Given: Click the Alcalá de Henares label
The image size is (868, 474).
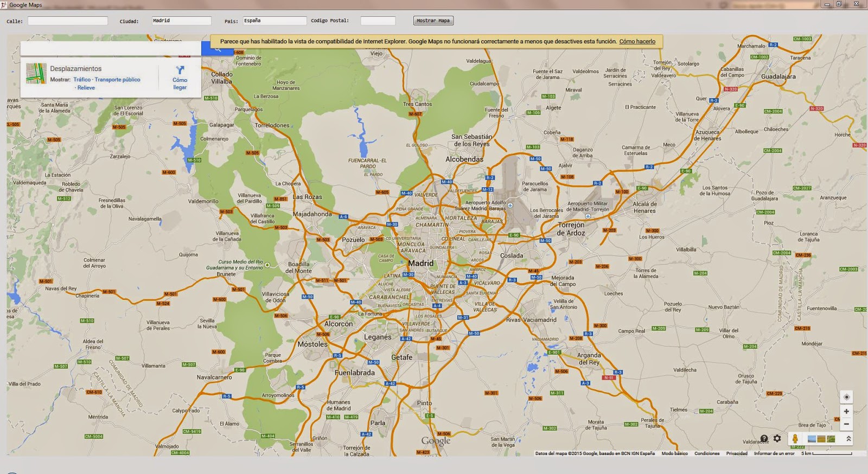Looking at the screenshot, I should point(644,208).
